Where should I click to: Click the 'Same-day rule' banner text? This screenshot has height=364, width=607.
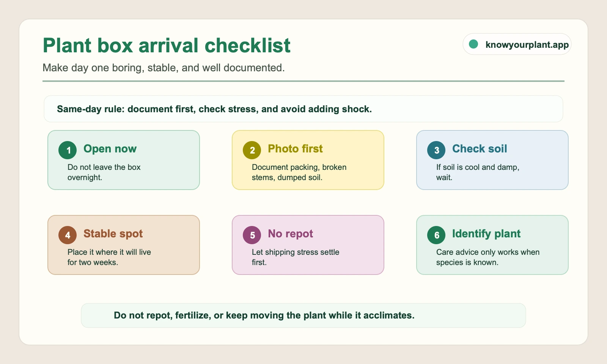pyautogui.click(x=214, y=109)
